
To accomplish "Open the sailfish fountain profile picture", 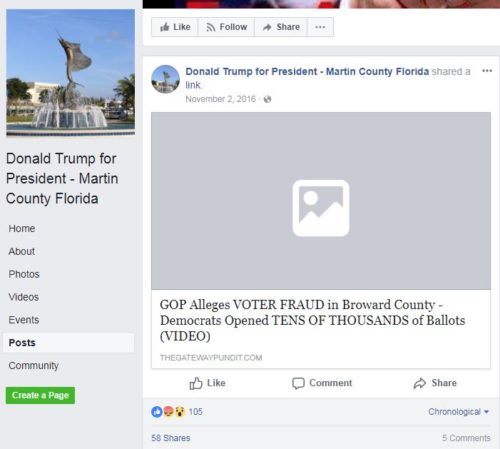I will (x=71, y=72).
